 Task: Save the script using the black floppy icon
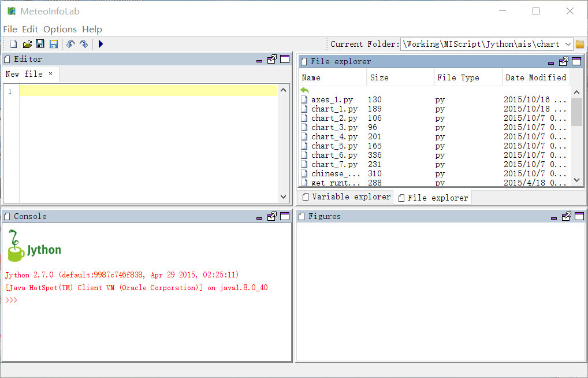pyautogui.click(x=40, y=44)
